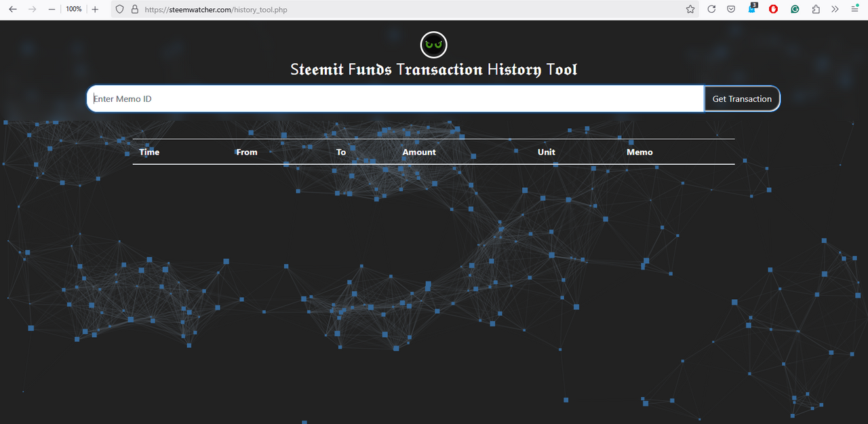The image size is (868, 424).
Task: Show more toolbar tools via the double chevron
Action: pyautogui.click(x=835, y=9)
